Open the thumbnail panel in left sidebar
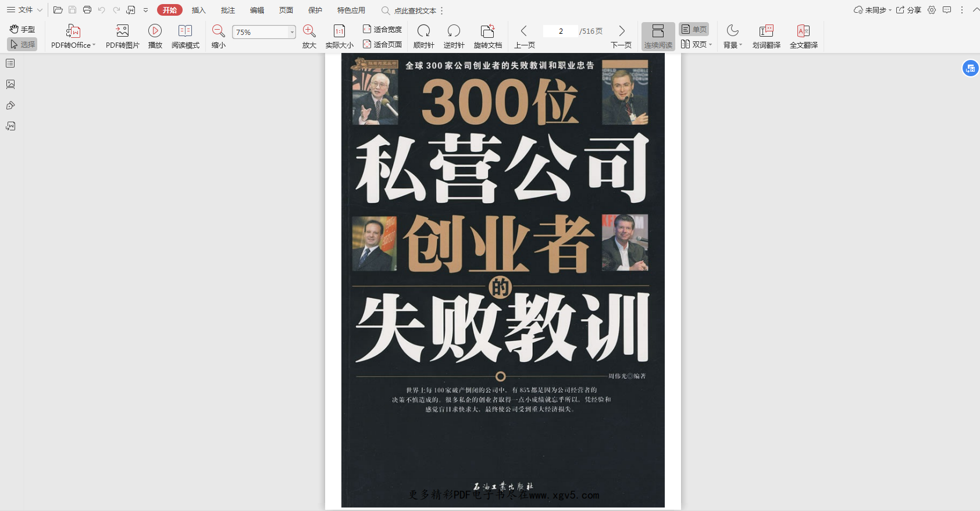Viewport: 980px width, 511px height. [10, 84]
